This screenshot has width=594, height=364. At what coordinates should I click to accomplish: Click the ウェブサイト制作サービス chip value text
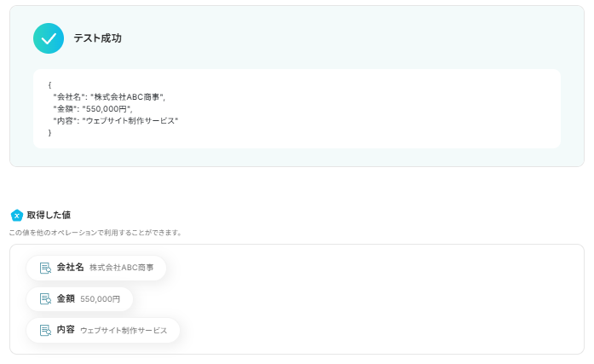click(124, 330)
